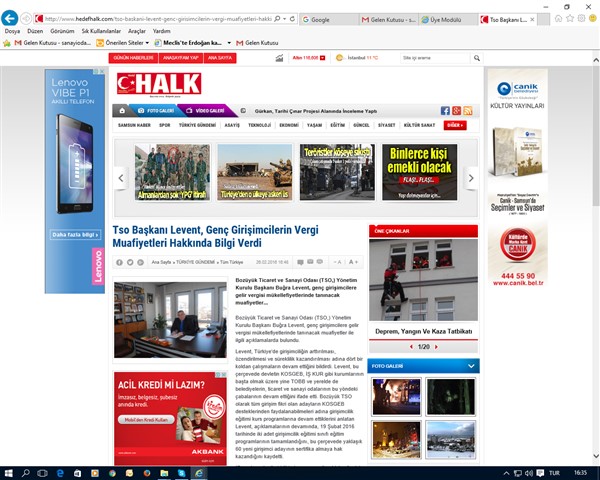Image resolution: width=600 pixels, height=480 pixels.
Task: Click the page vertical scrollbar down arrow
Action: pyautogui.click(x=596, y=456)
